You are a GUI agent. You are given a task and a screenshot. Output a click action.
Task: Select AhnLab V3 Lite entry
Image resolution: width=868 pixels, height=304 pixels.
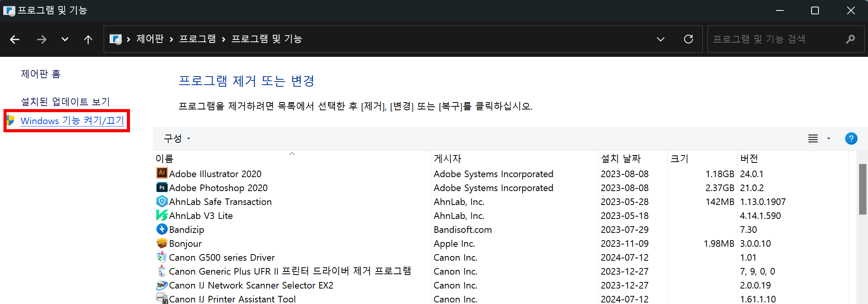[x=201, y=216]
